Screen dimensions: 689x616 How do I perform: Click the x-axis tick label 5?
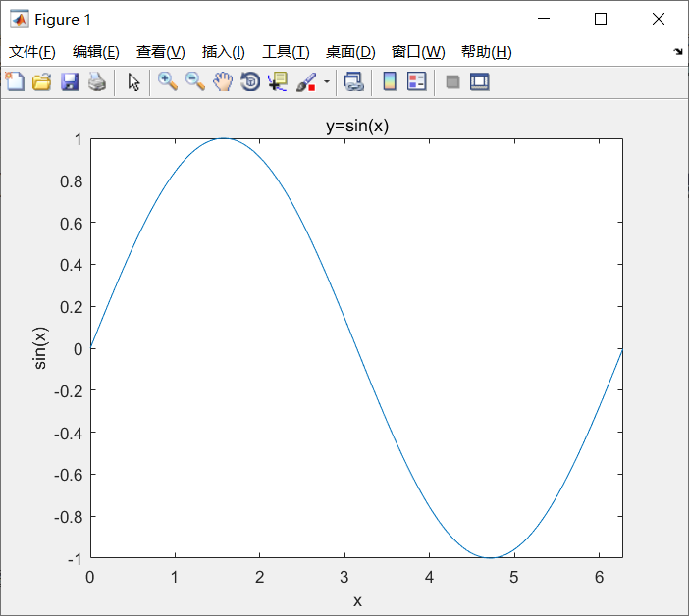coord(513,577)
